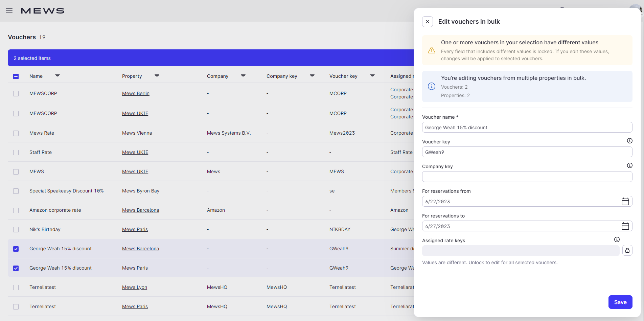Open calendar for reservations to date
The image size is (644, 321).
625,226
